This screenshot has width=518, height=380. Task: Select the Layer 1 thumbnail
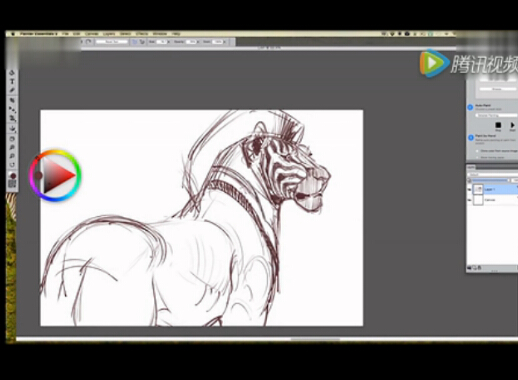pyautogui.click(x=478, y=189)
